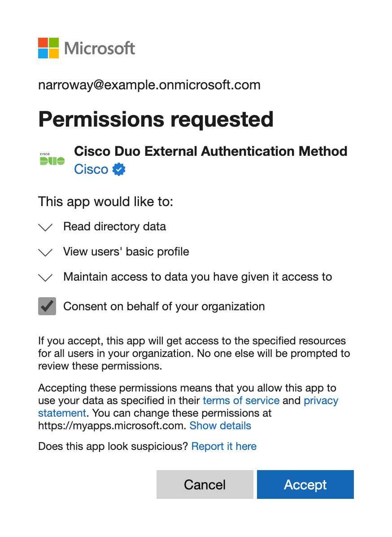Click the green square of the Microsoft logo

point(54,42)
